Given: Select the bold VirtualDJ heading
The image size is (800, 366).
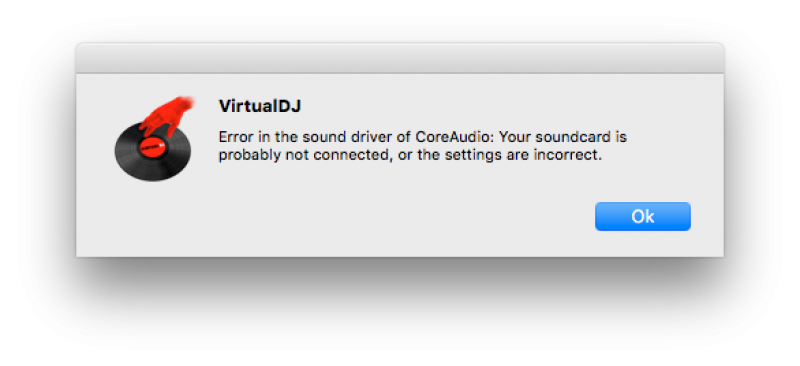Looking at the screenshot, I should 260,106.
